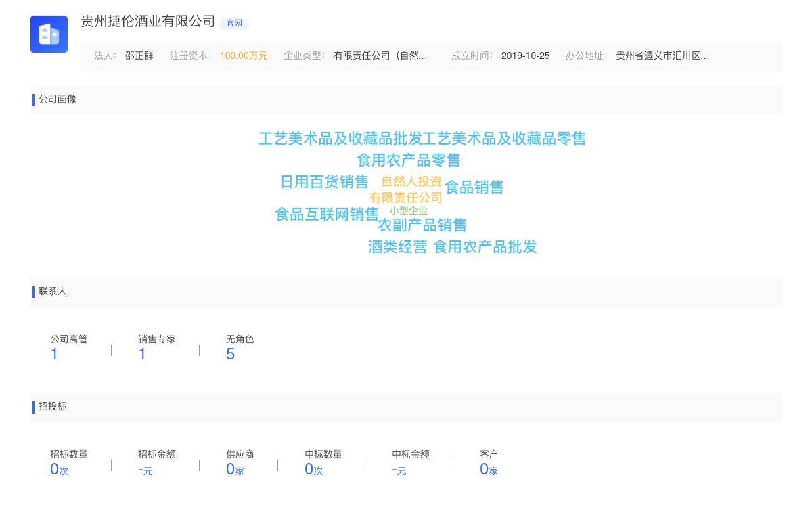Select tag 酒类经营
This screenshot has height=509, width=812.
(397, 247)
